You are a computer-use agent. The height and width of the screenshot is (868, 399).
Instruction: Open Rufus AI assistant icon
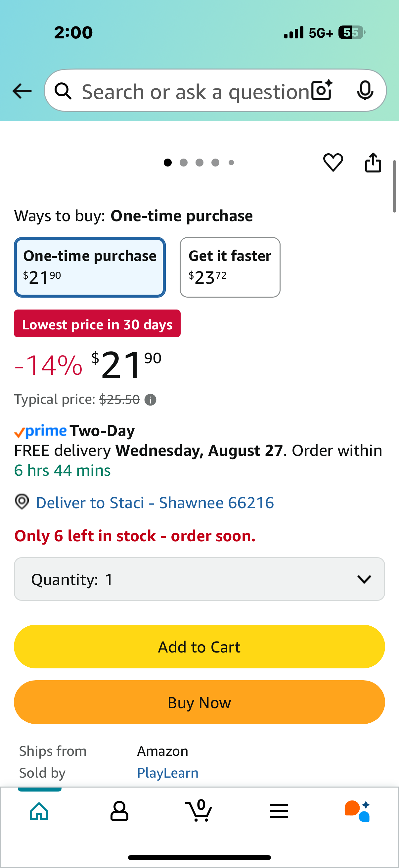pyautogui.click(x=358, y=811)
